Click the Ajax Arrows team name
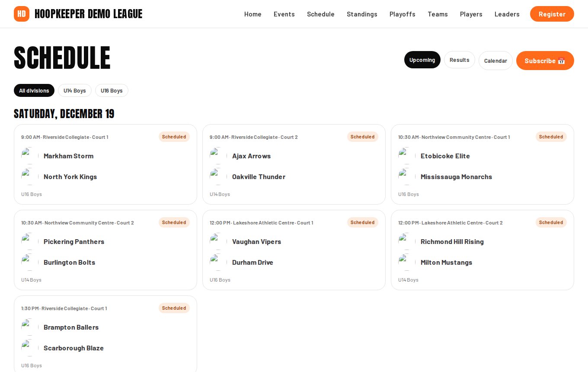This screenshot has width=588, height=372. [x=251, y=156]
